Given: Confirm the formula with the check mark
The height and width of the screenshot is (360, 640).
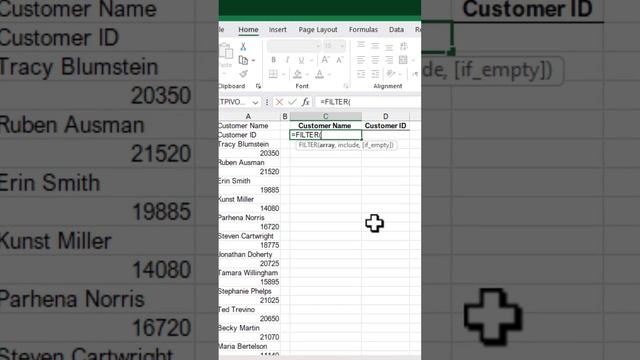Looking at the screenshot, I should pyautogui.click(x=292, y=102).
